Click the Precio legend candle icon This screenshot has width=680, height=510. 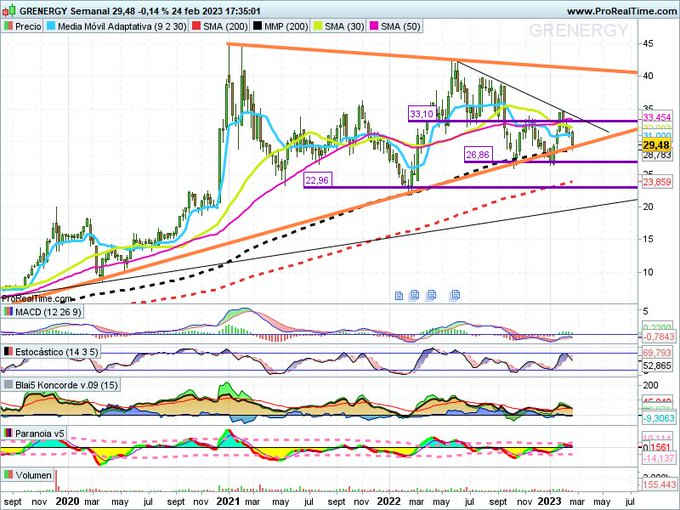(x=8, y=26)
